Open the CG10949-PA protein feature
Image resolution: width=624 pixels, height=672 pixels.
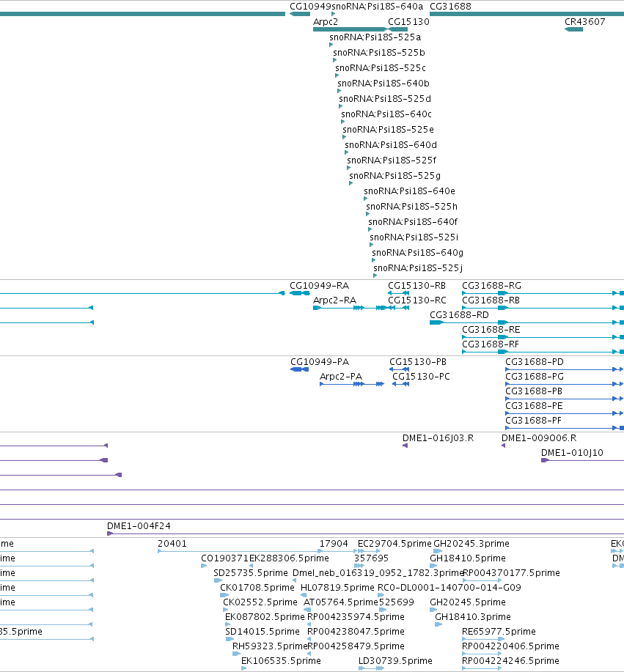point(299,369)
